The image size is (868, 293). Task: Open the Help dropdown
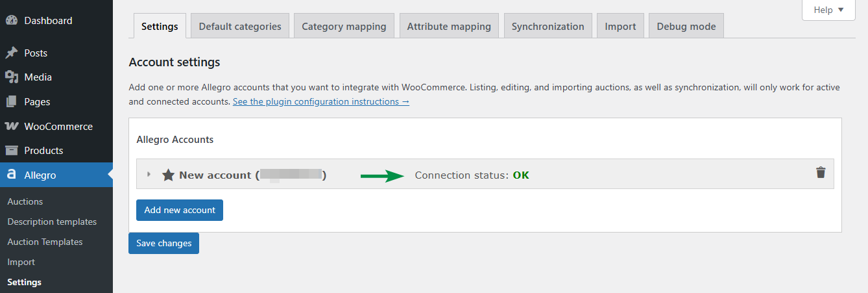(x=828, y=10)
